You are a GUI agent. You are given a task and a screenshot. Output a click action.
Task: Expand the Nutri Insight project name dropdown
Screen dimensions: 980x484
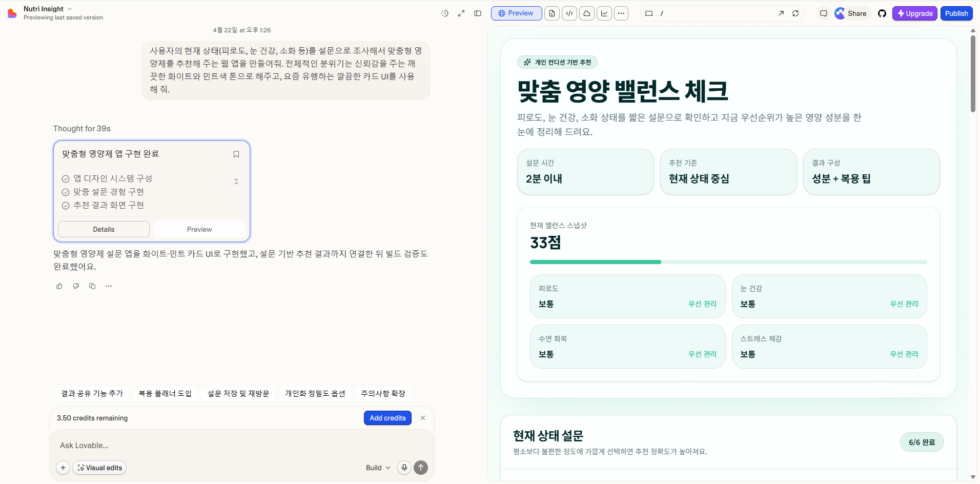point(71,8)
